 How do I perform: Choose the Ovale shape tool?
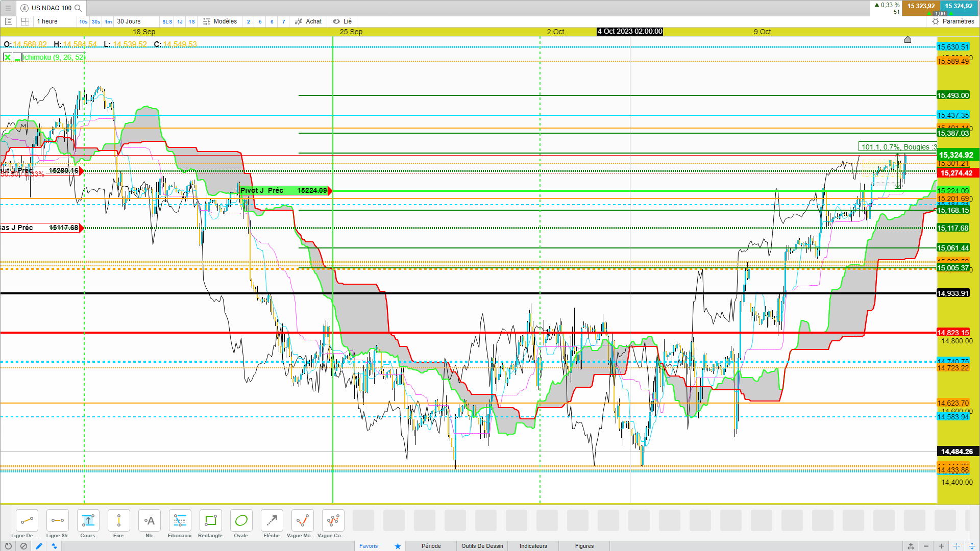coord(241,521)
